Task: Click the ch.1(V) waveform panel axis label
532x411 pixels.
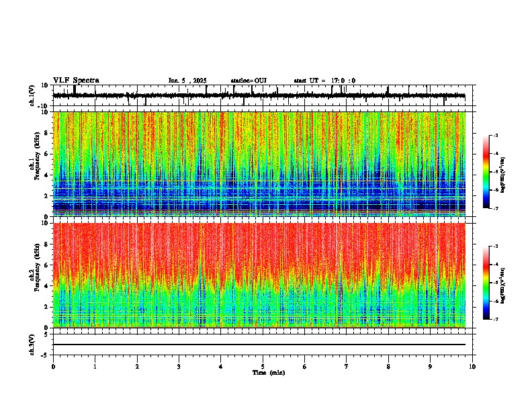Action: coord(32,95)
